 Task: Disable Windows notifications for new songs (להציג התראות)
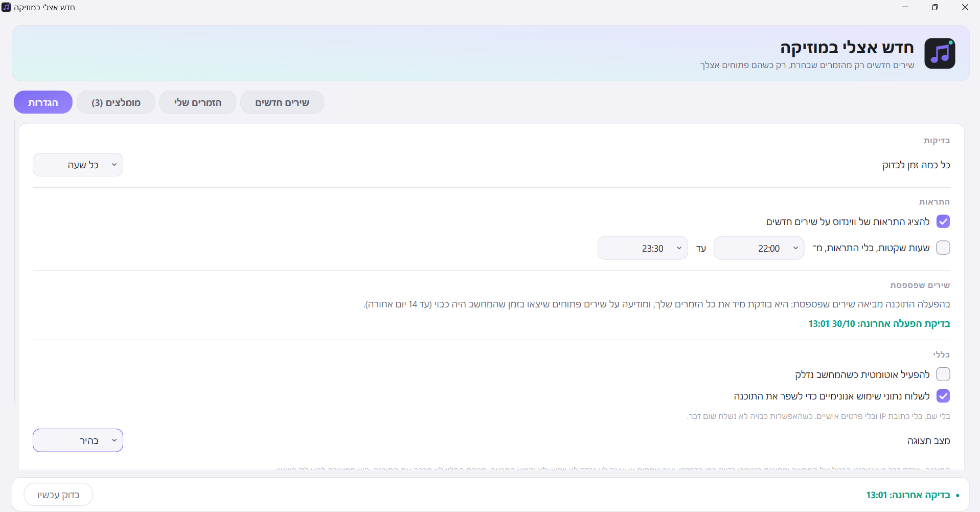coord(943,221)
